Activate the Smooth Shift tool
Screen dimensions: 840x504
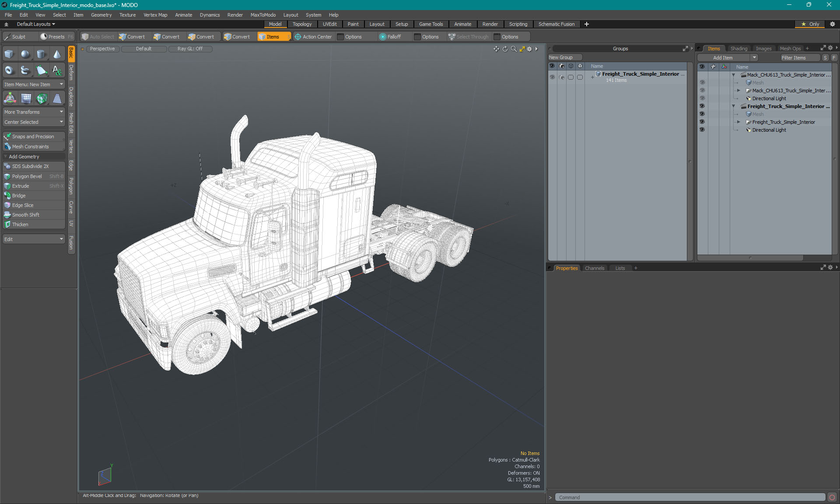[34, 215]
